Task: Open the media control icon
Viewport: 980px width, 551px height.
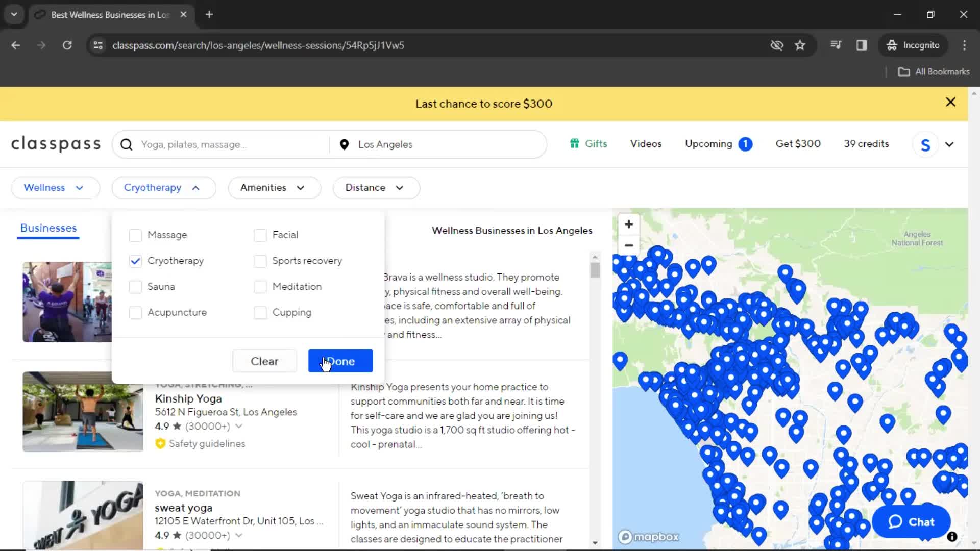Action: pyautogui.click(x=836, y=45)
